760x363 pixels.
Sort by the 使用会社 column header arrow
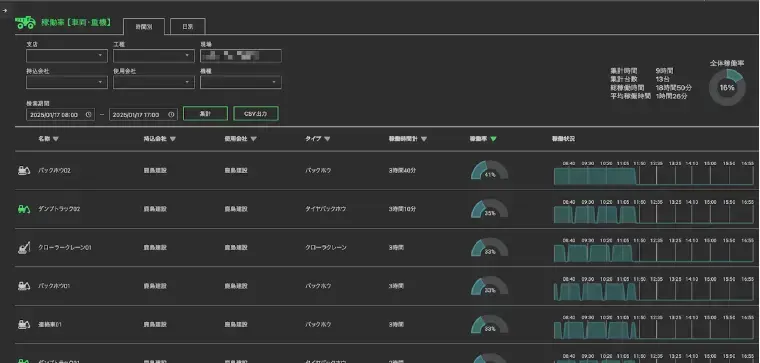[x=253, y=139]
